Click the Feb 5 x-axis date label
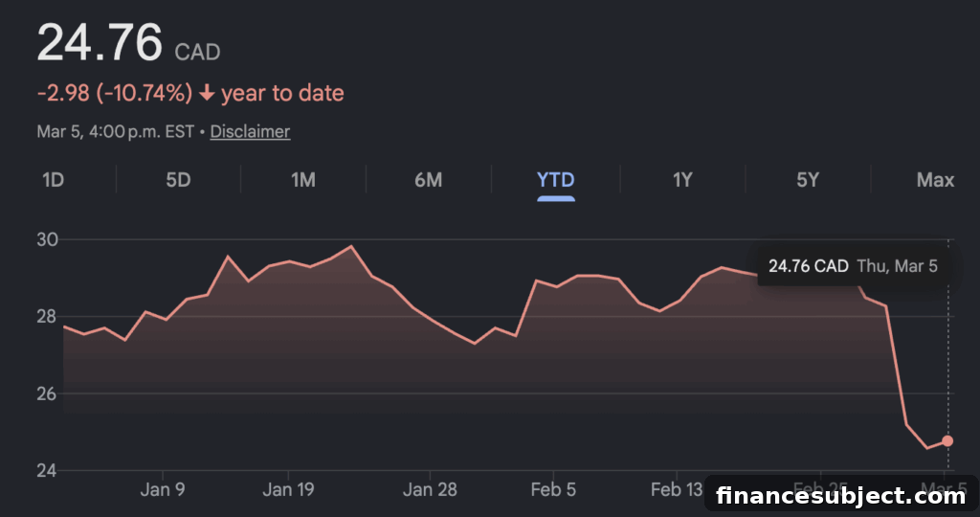The width and height of the screenshot is (980, 517). (x=553, y=489)
